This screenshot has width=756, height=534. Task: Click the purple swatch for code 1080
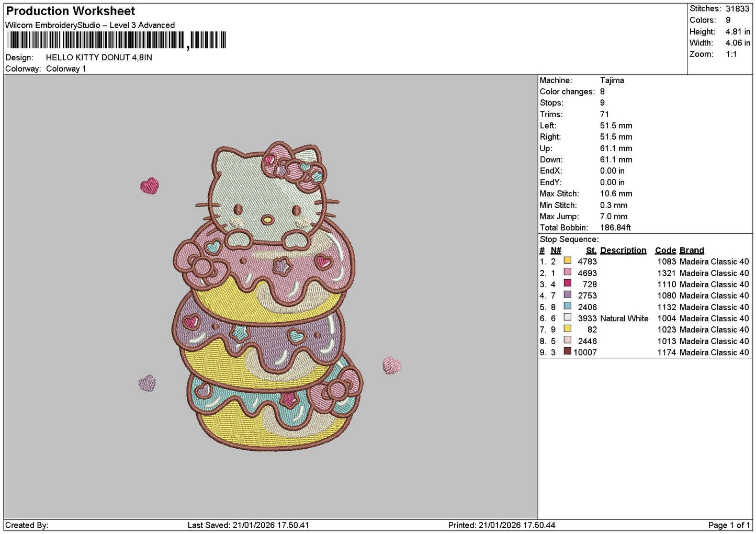tap(567, 295)
